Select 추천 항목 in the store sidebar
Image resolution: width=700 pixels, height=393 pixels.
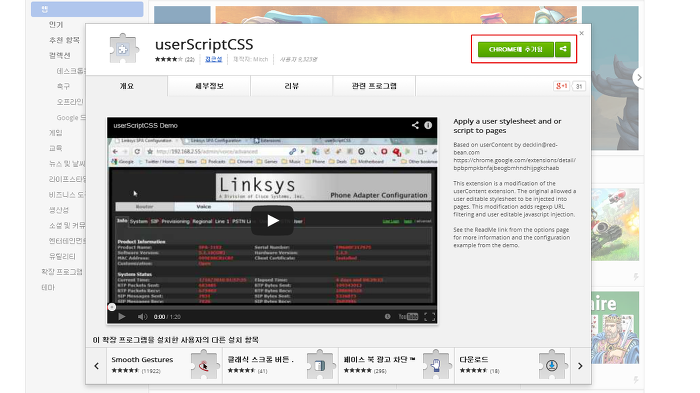click(x=64, y=40)
